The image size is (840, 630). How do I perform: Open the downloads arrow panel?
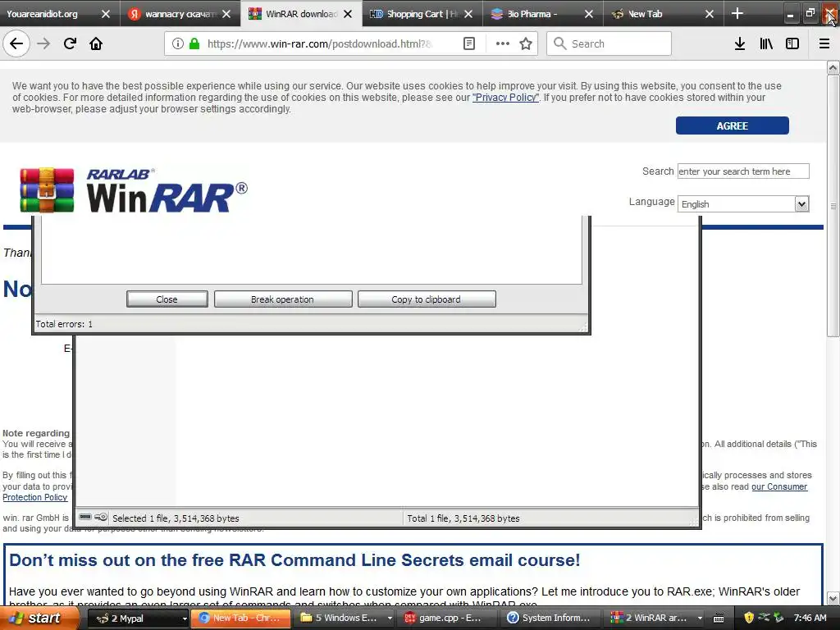pyautogui.click(x=740, y=44)
